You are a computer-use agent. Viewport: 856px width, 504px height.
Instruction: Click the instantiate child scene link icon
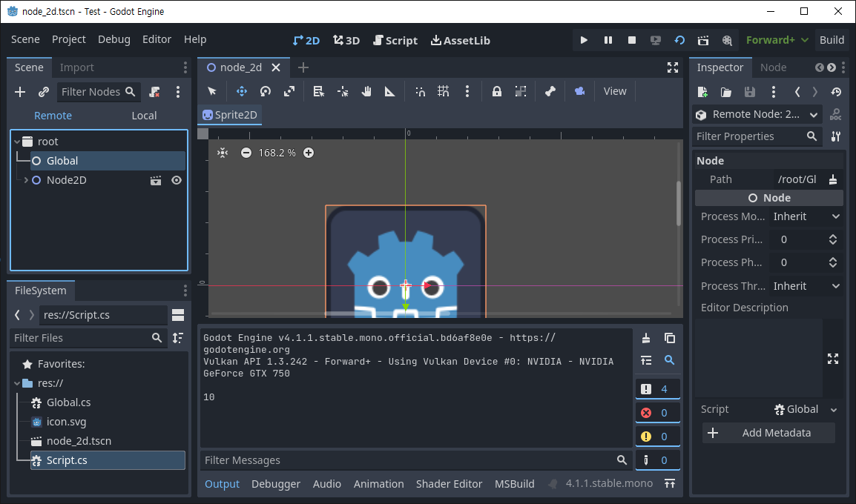tap(44, 92)
